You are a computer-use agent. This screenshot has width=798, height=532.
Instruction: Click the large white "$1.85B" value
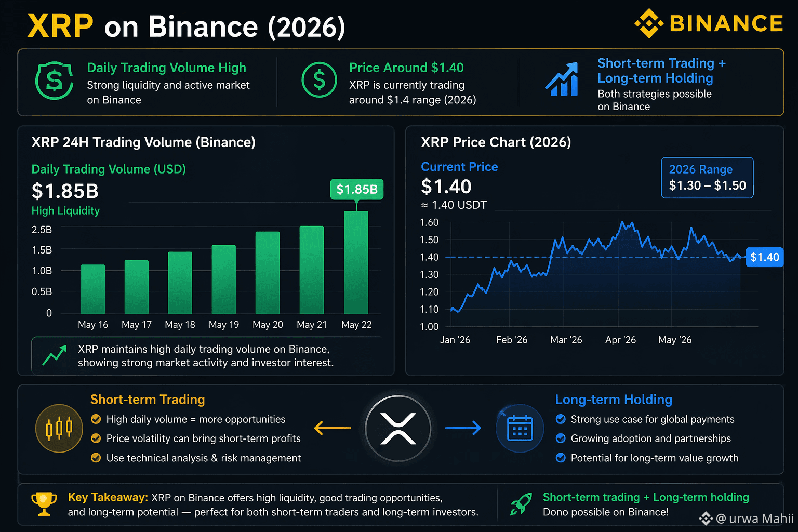click(x=65, y=191)
